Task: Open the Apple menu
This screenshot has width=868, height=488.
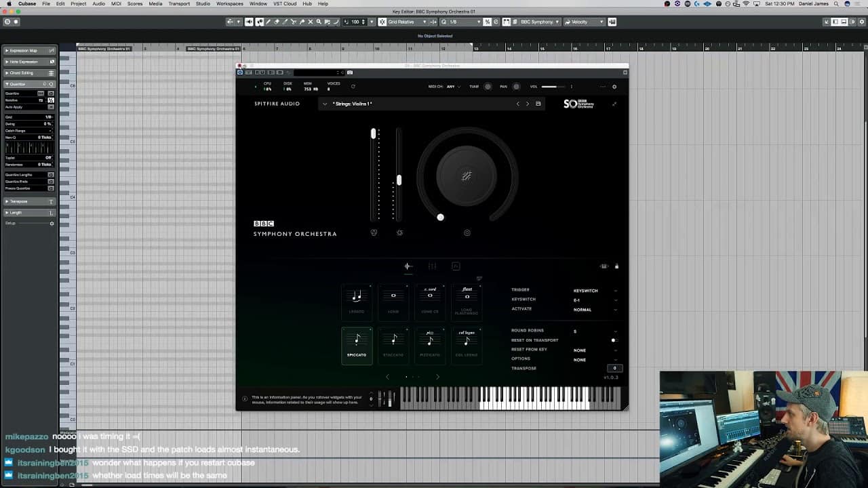Action: click(8, 3)
